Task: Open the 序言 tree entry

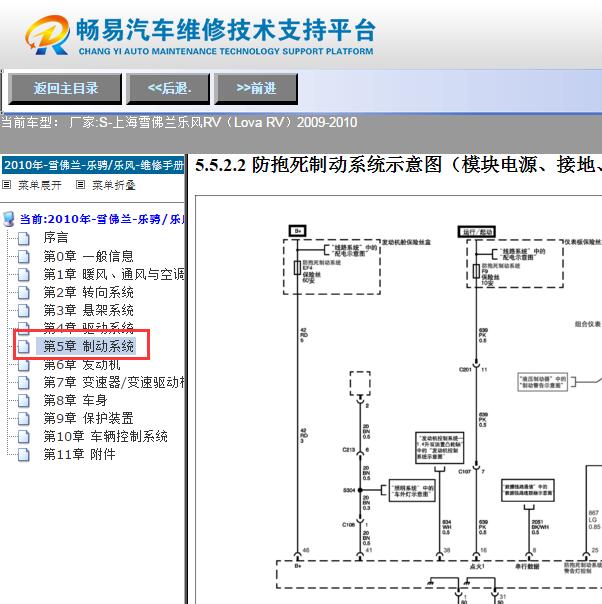Action: tap(56, 237)
